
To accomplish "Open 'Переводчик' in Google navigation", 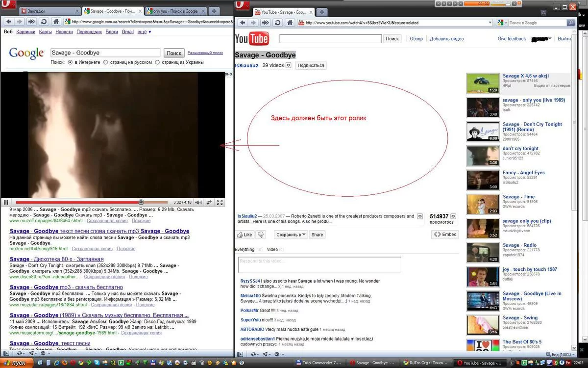I will pos(89,32).
